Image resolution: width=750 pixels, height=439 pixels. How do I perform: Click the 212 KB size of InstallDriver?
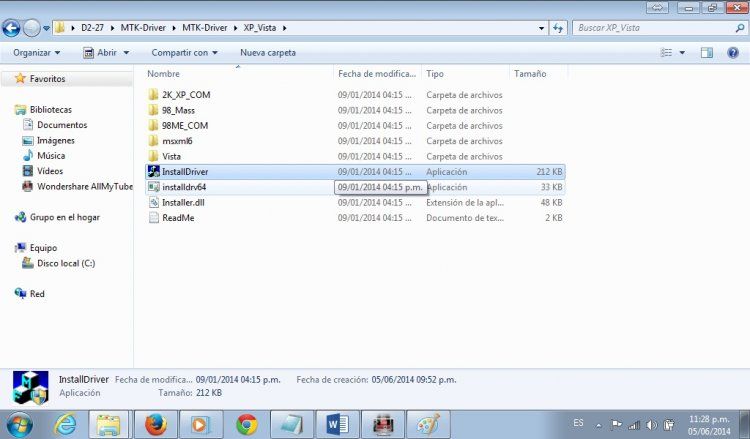click(x=549, y=172)
